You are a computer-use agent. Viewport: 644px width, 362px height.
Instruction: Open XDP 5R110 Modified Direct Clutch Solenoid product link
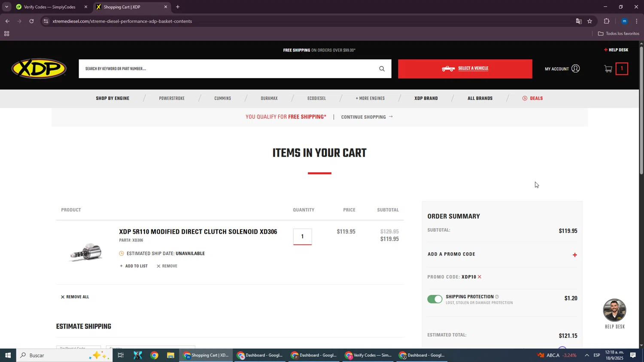198,232
